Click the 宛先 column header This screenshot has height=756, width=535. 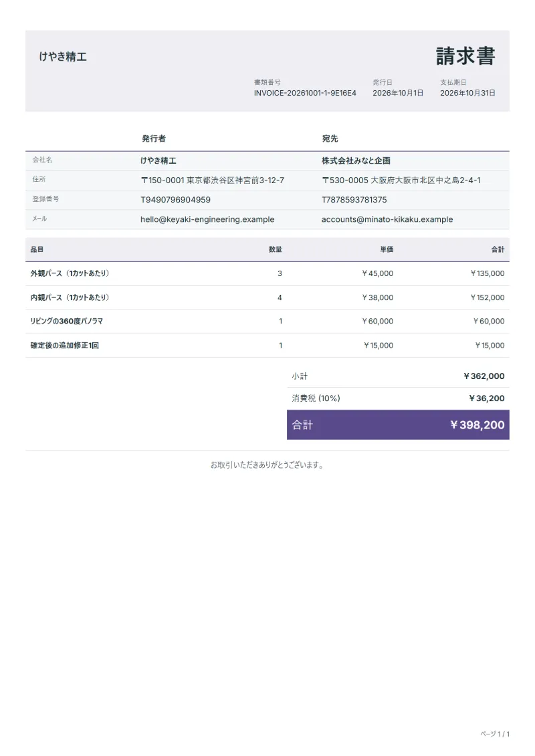pyautogui.click(x=330, y=139)
